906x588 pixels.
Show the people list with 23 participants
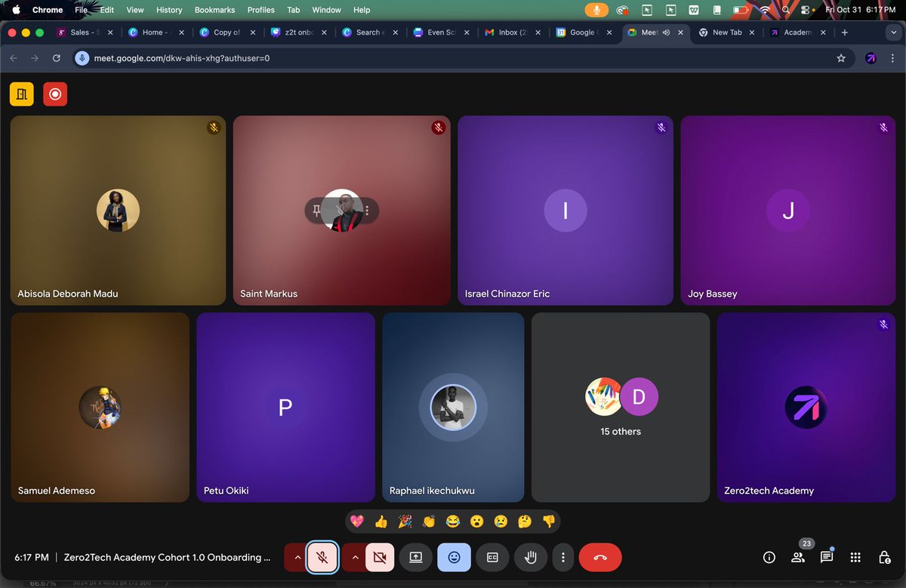point(798,558)
